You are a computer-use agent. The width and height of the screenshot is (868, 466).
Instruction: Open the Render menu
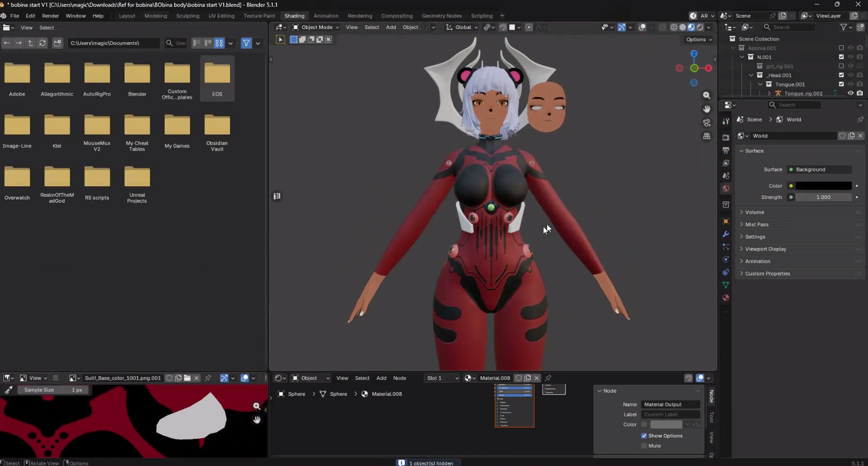(50, 16)
